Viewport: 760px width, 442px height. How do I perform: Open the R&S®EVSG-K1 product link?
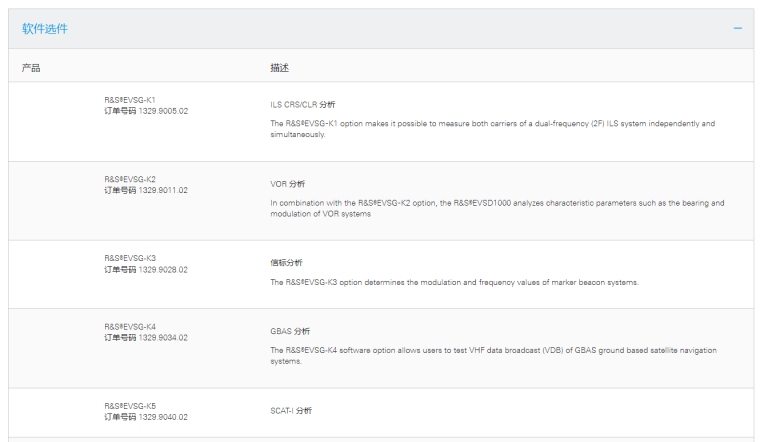(130, 101)
